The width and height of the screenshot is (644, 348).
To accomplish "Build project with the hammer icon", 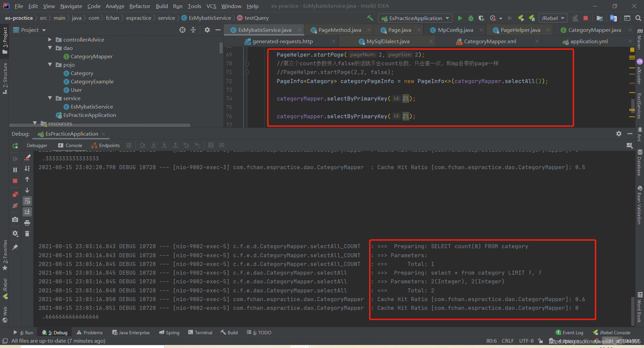I will 370,18.
